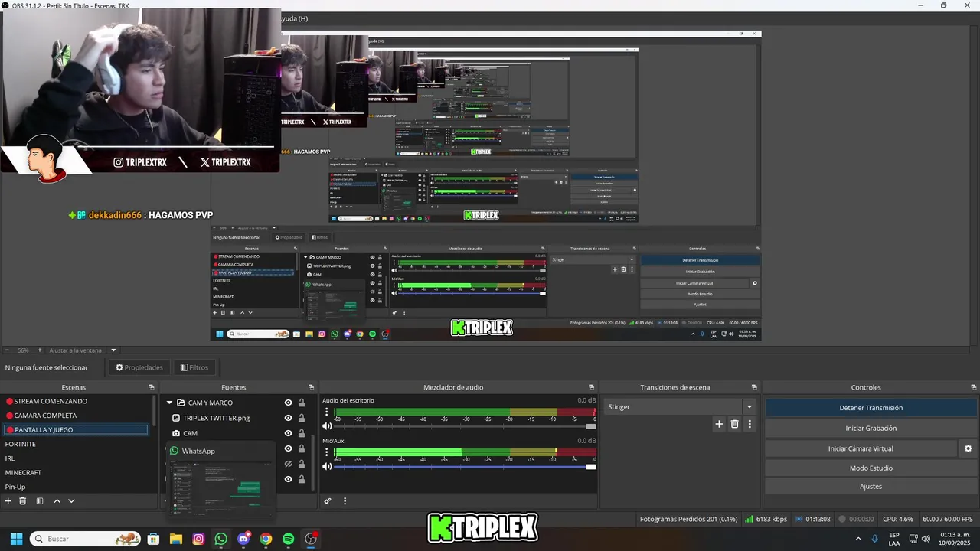Undock the Mezclador de audio panel

click(x=591, y=387)
